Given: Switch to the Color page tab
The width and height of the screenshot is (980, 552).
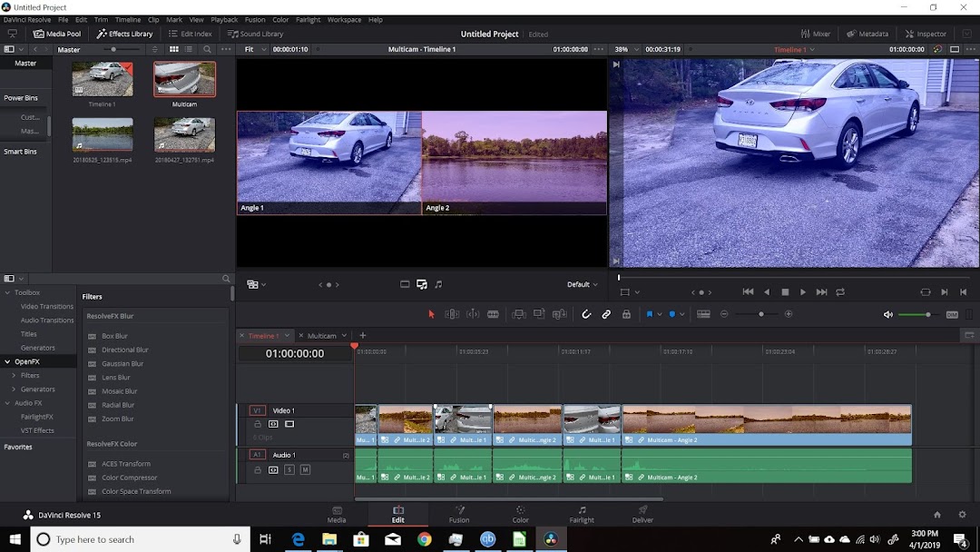Looking at the screenshot, I should (520, 514).
